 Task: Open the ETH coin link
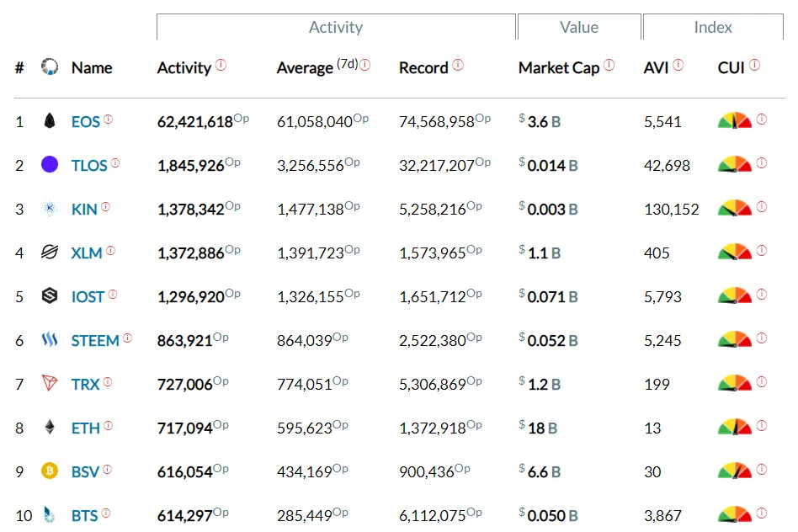point(86,428)
